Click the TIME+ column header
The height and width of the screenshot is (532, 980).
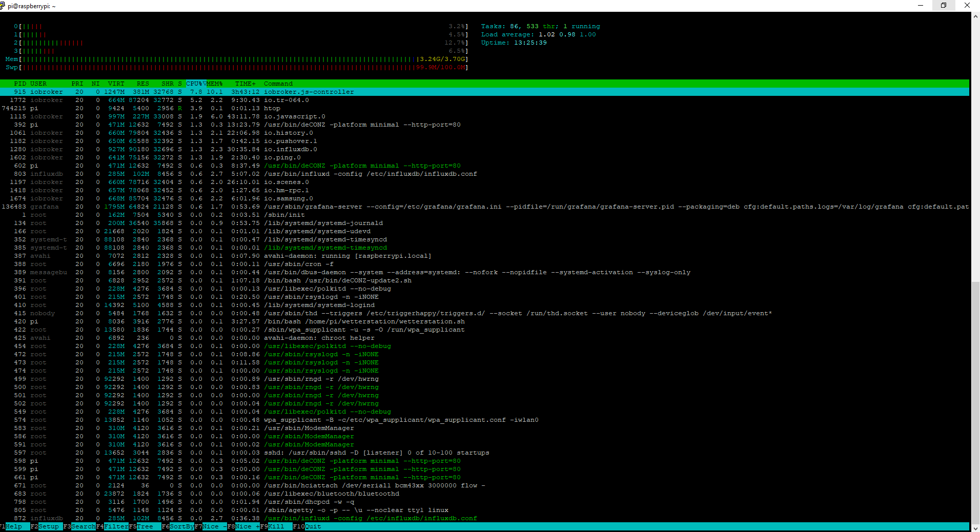click(x=245, y=84)
